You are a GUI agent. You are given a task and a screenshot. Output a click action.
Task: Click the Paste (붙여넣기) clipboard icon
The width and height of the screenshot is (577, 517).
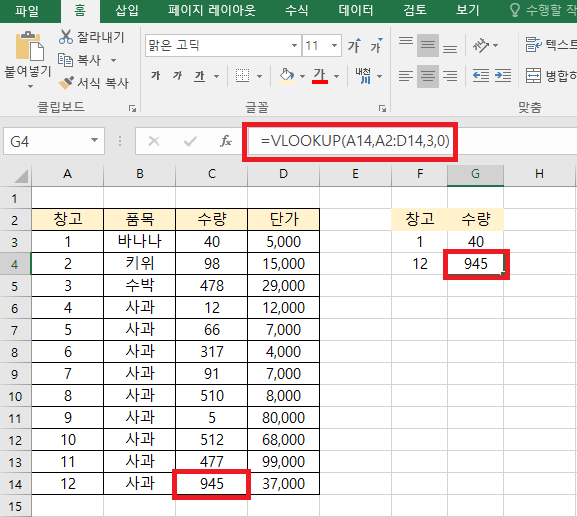[x=29, y=46]
